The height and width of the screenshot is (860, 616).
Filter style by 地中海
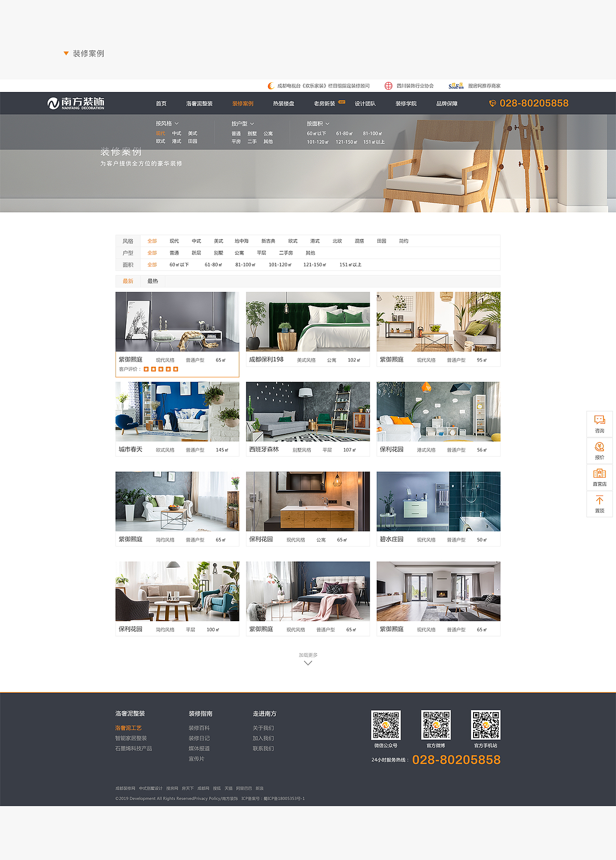(242, 241)
